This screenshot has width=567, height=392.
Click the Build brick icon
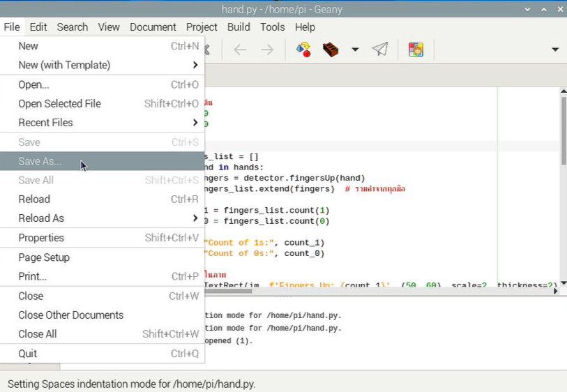(x=331, y=50)
